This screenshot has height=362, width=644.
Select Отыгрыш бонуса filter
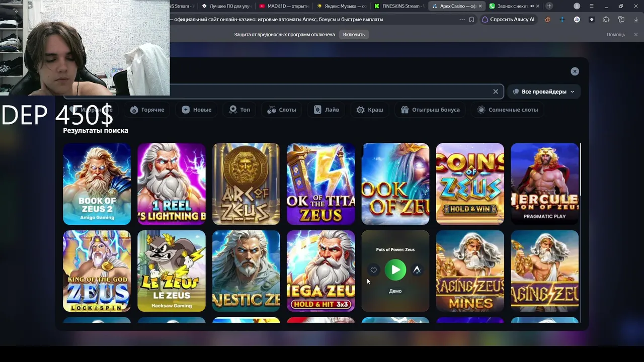coord(431,110)
